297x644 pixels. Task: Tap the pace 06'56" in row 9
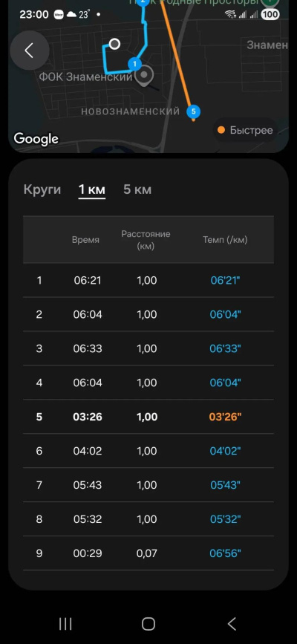point(225,553)
